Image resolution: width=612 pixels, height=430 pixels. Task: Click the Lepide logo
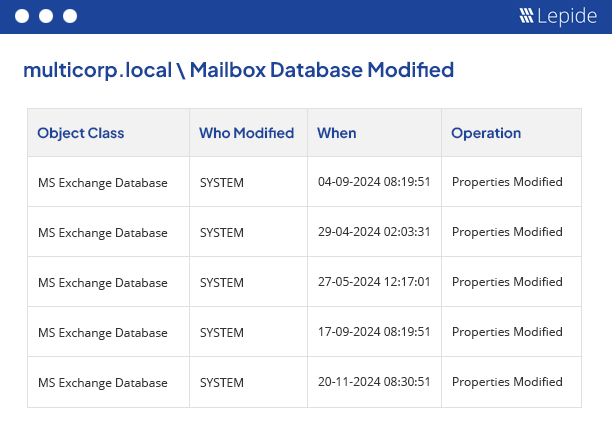pos(558,16)
